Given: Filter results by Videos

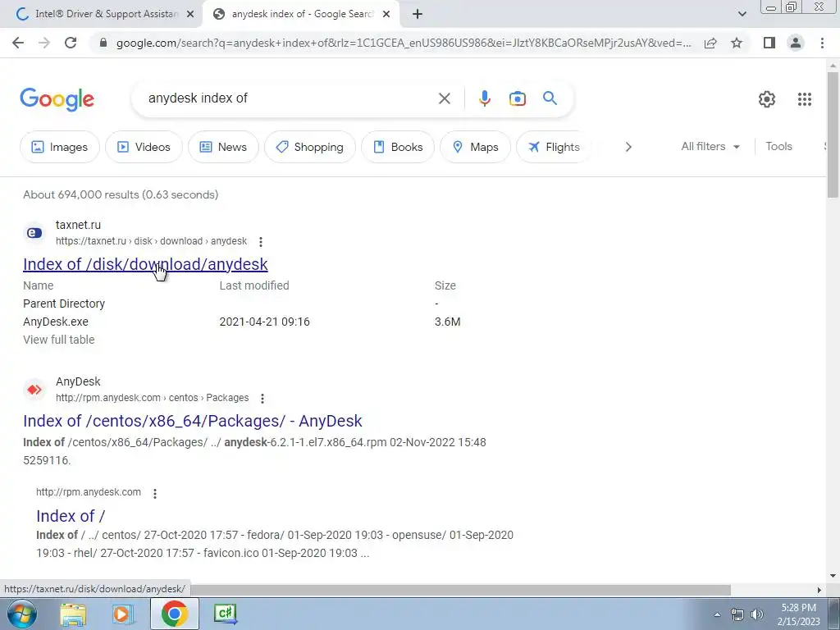Looking at the screenshot, I should pos(144,147).
